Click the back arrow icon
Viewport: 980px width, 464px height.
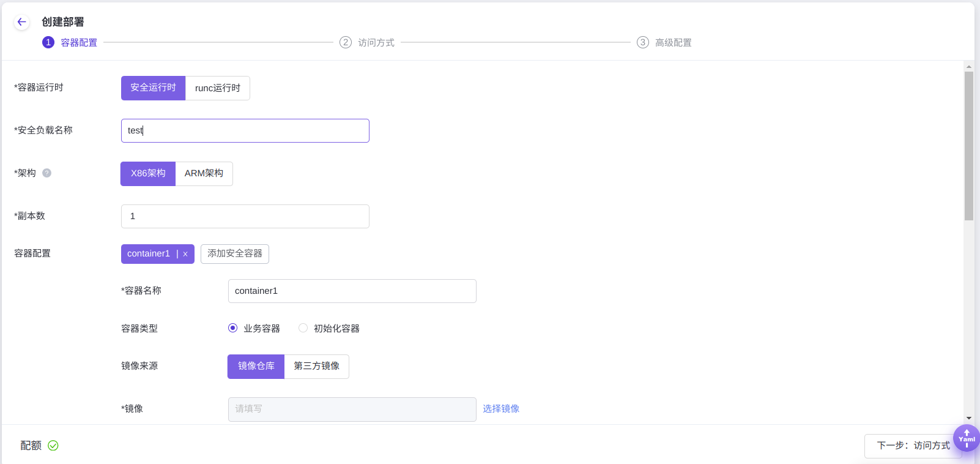(22, 22)
